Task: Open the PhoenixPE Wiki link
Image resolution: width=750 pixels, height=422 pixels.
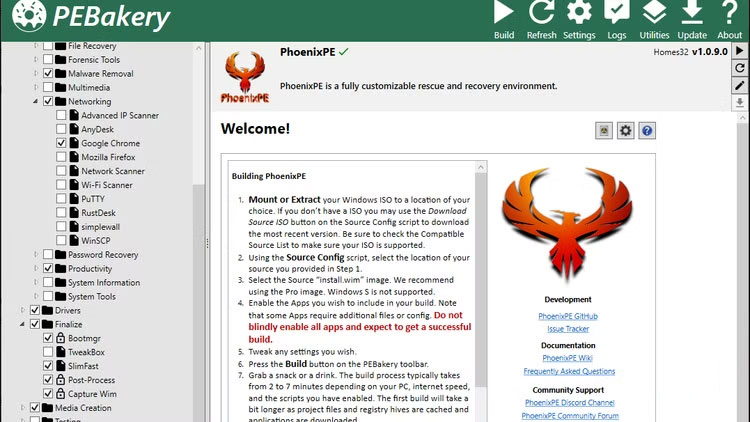Action: pyautogui.click(x=567, y=358)
